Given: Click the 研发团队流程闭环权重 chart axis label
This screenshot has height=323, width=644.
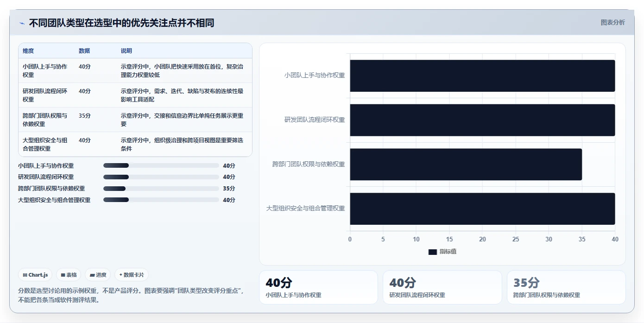Looking at the screenshot, I should (315, 120).
